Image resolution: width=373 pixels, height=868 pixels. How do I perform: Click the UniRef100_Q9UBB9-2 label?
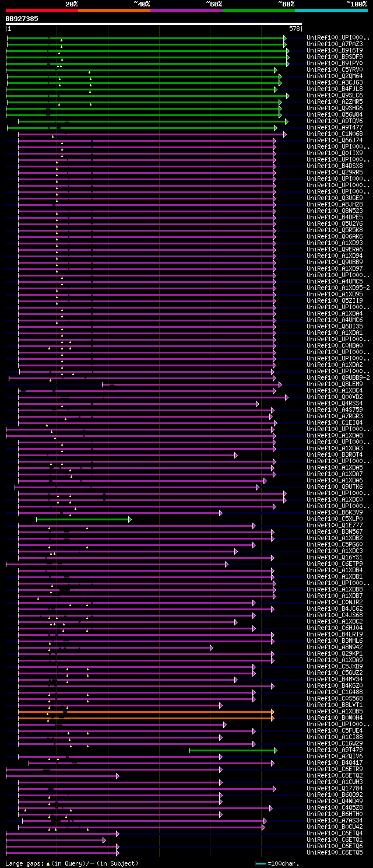point(338,377)
